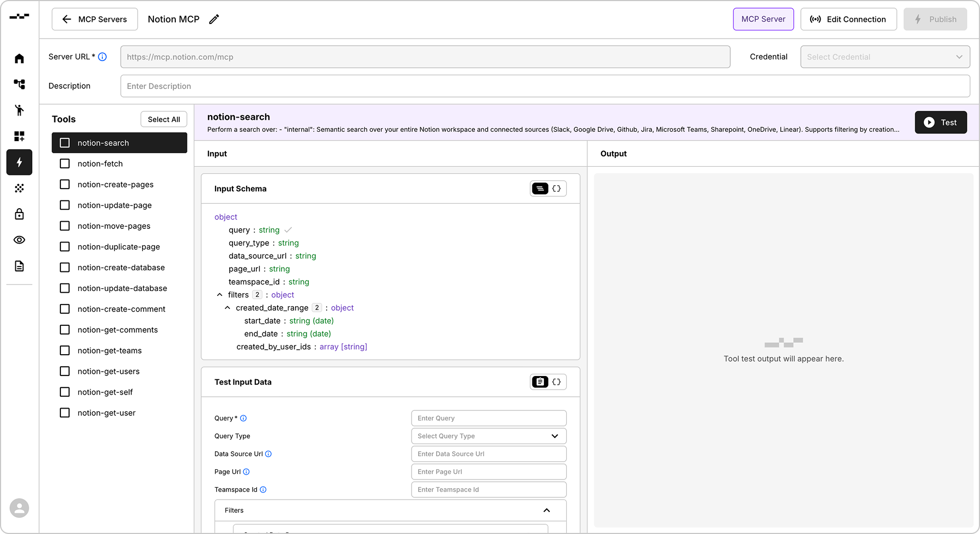Open the Select Query Type dropdown

pos(488,436)
